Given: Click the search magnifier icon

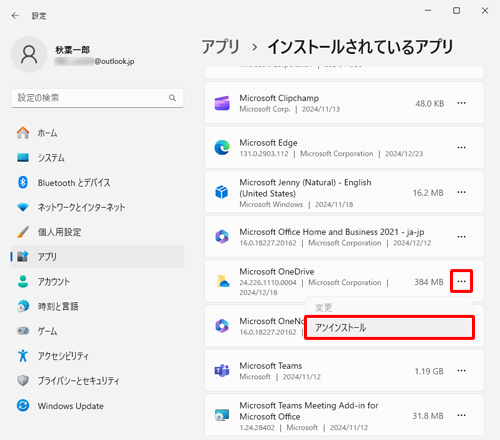Looking at the screenshot, I should [172, 98].
